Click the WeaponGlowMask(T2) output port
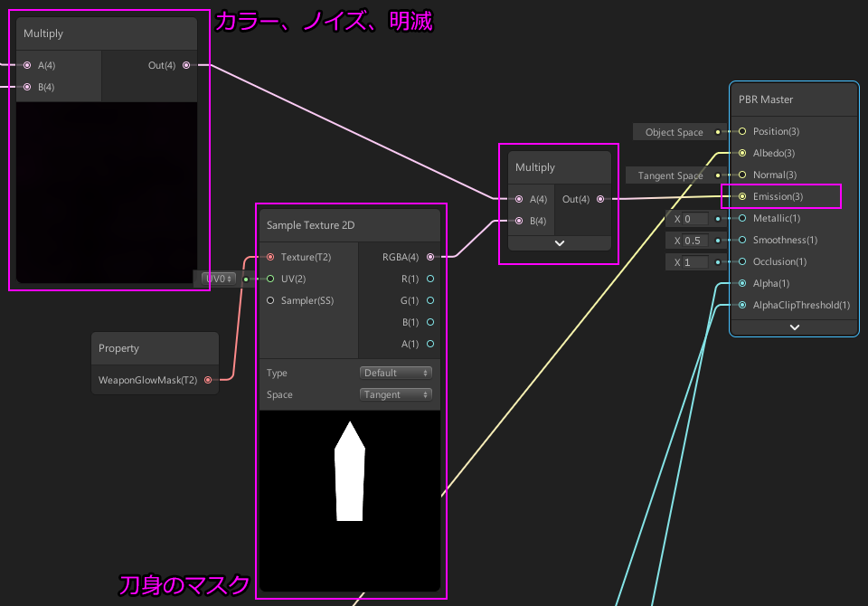 pos(208,380)
